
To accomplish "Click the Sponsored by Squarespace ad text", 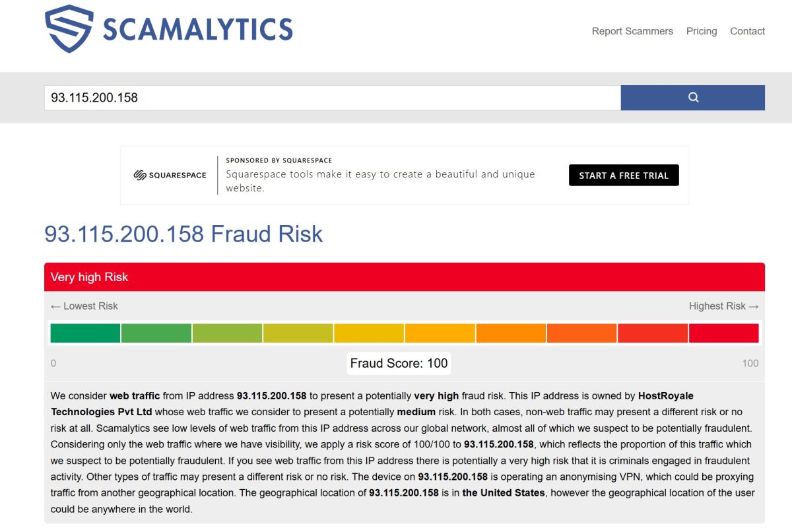I will (x=279, y=160).
